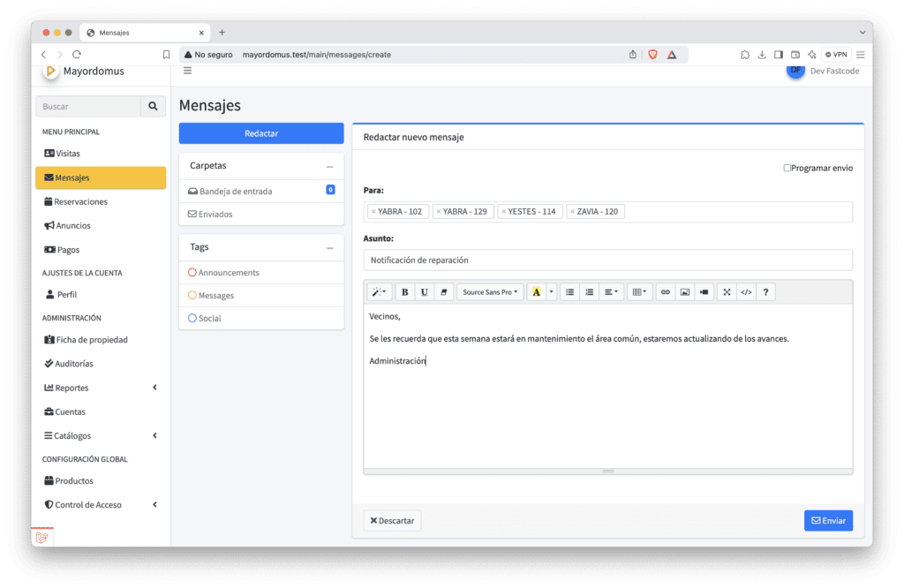Switch editor to code view
Screen dimensions: 904x588
pyautogui.click(x=747, y=292)
